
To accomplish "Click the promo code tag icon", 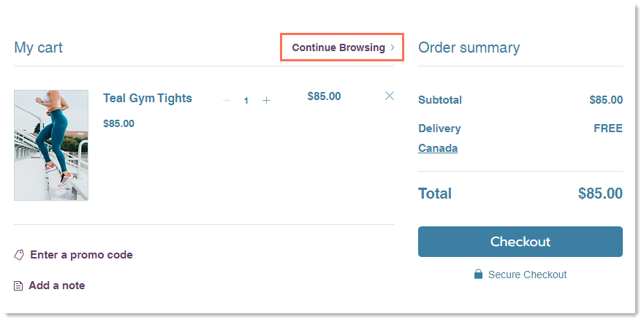I will (x=19, y=255).
